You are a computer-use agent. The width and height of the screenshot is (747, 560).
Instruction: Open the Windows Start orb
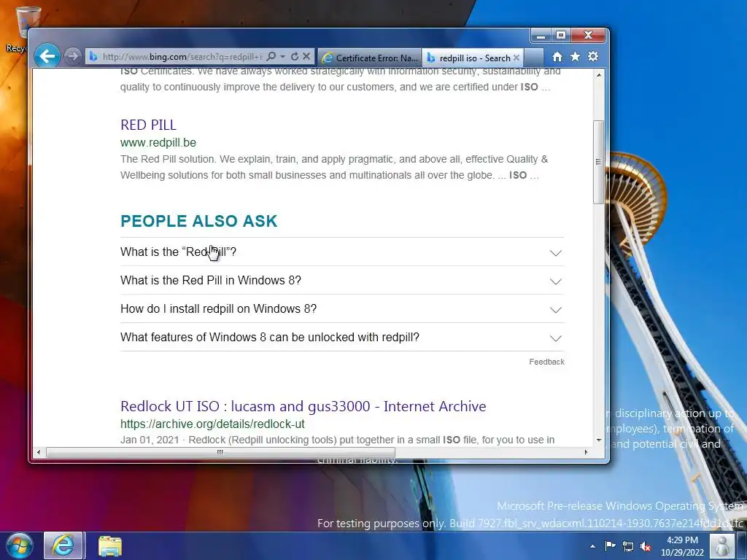(x=19, y=545)
